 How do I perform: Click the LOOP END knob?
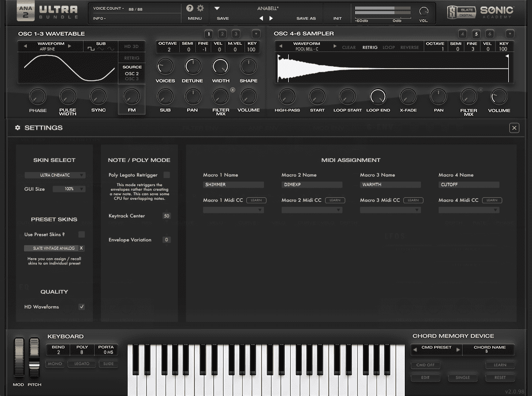click(378, 97)
